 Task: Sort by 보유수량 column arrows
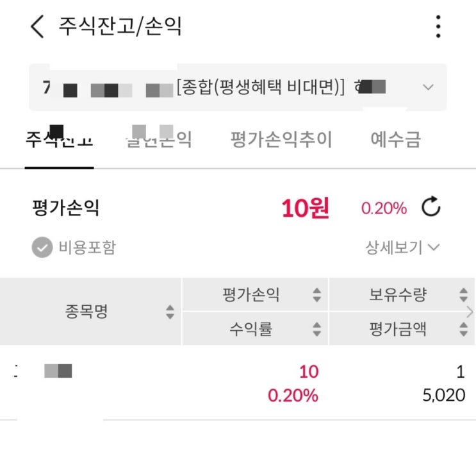pos(463,295)
